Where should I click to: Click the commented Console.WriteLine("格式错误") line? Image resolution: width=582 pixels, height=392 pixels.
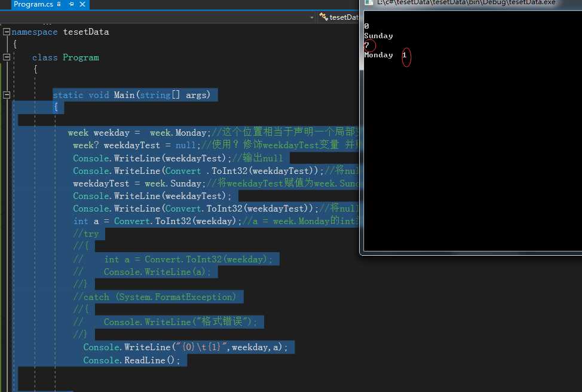165,322
